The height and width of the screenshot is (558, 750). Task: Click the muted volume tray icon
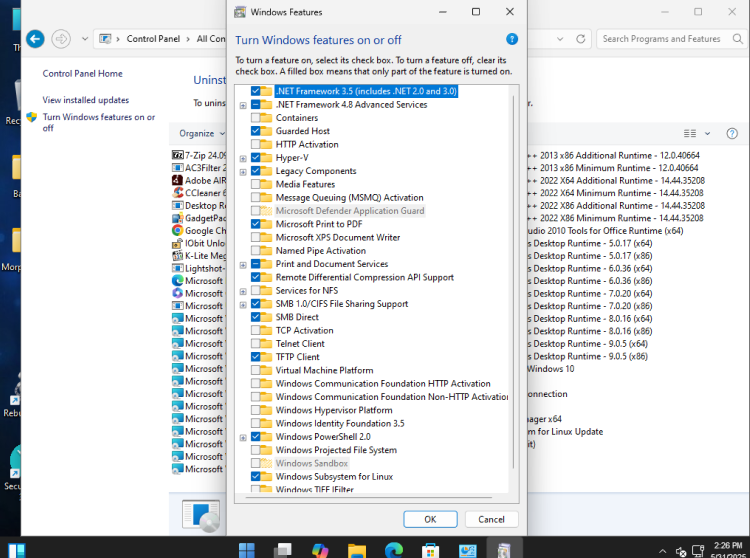pyautogui.click(x=681, y=551)
